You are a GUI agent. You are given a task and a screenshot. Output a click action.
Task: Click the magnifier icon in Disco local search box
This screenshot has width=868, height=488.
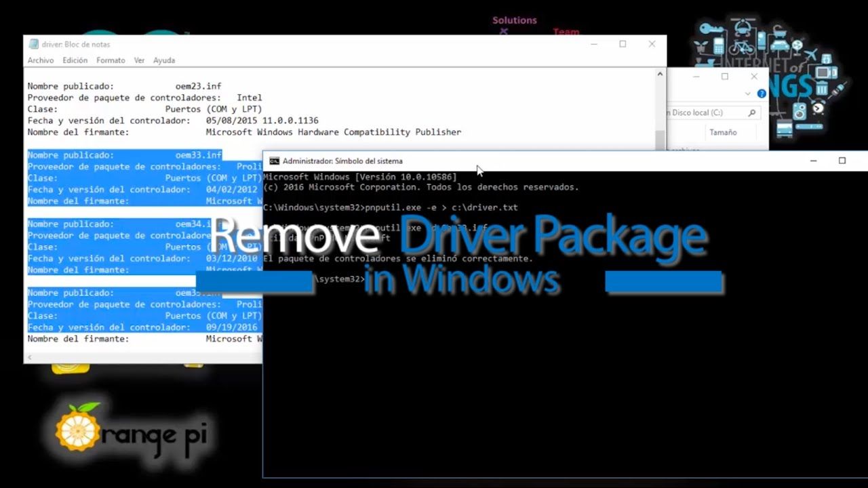pos(751,113)
